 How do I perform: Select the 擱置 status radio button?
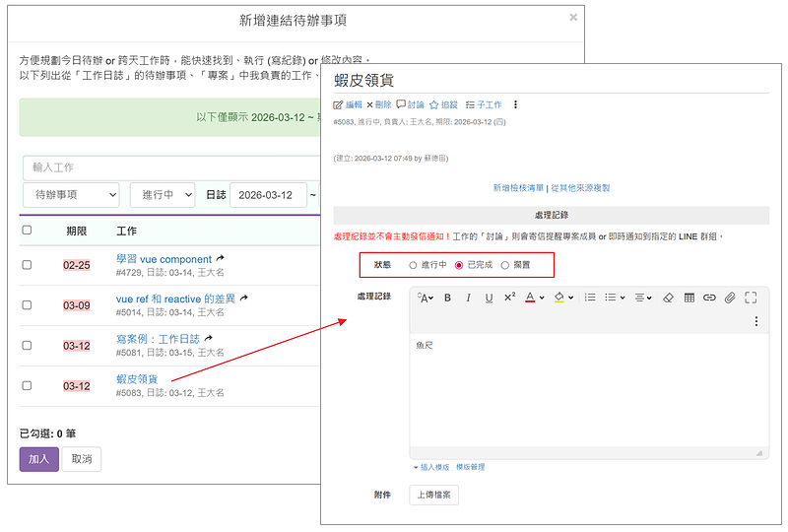(505, 265)
